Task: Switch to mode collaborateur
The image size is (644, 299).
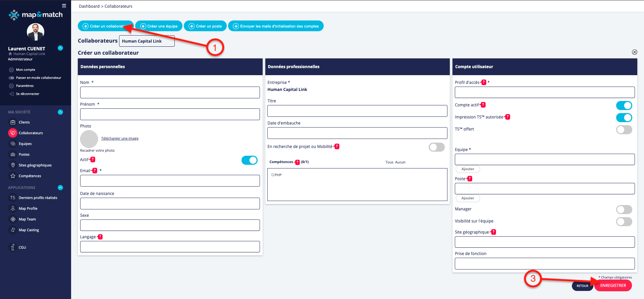Action: pyautogui.click(x=39, y=78)
